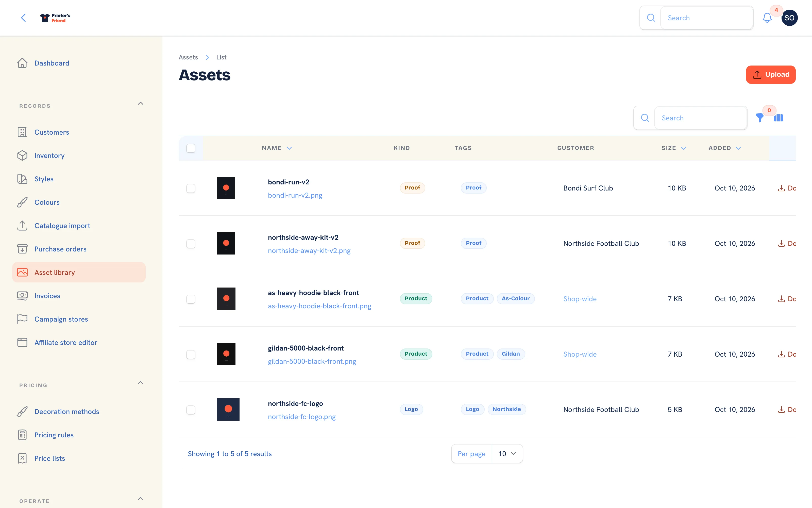
Task: Toggle the select-all checkbox in table header
Action: pos(191,148)
